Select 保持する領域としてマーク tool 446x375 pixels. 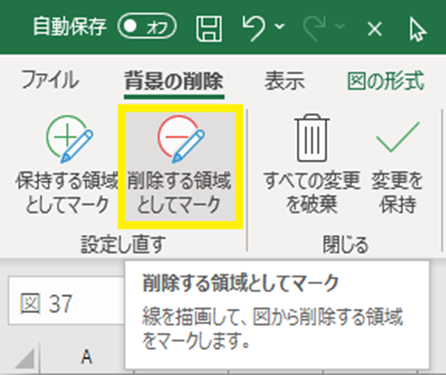click(67, 165)
